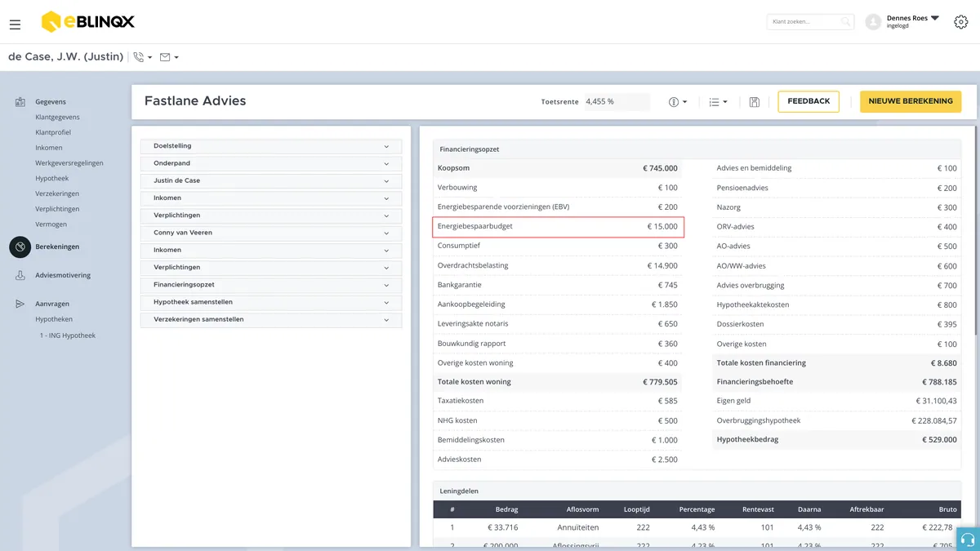Expand the Justin de Case section
This screenshot has width=980, height=551.
271,180
